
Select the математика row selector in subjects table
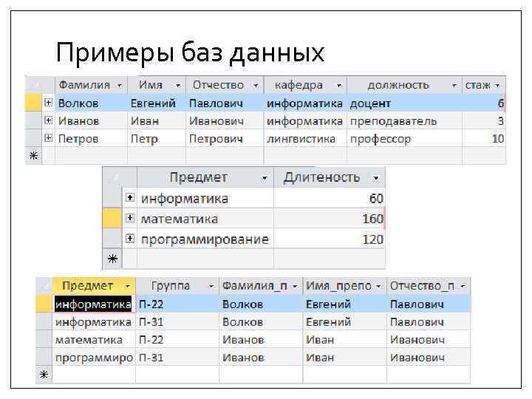coord(112,218)
